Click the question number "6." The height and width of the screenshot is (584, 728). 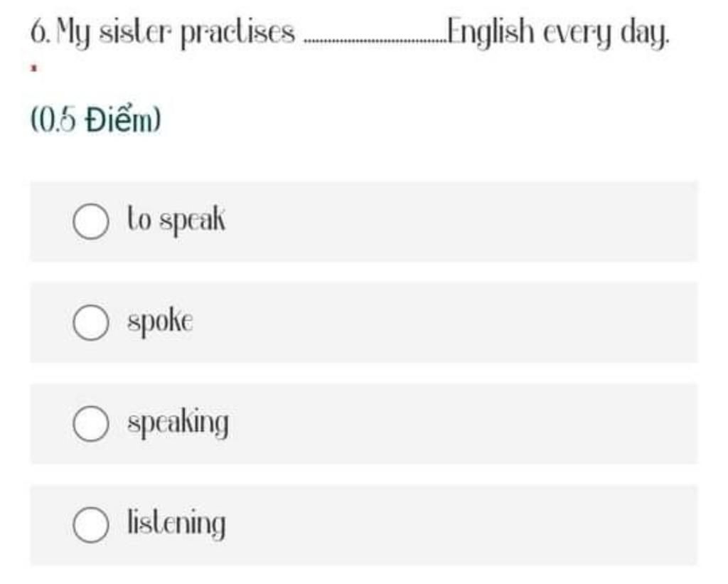pyautogui.click(x=41, y=33)
